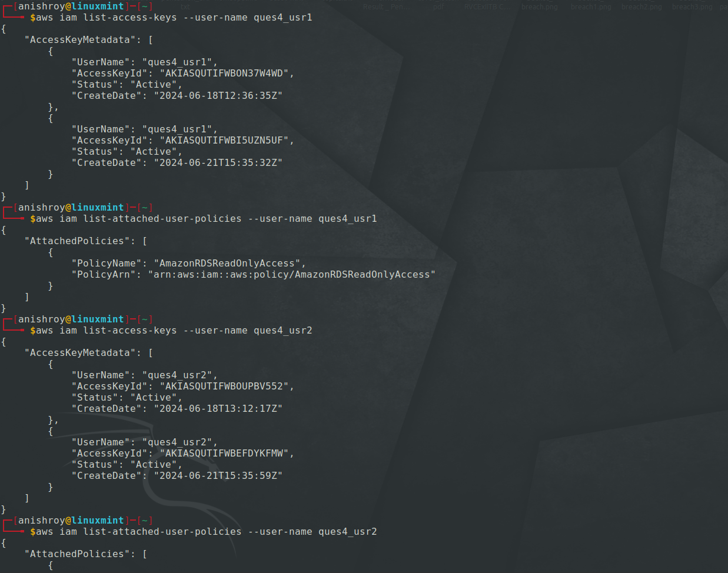
Task: Click Status "Active" under key AKIASQUTIFWBON37W4WD
Action: [154, 85]
